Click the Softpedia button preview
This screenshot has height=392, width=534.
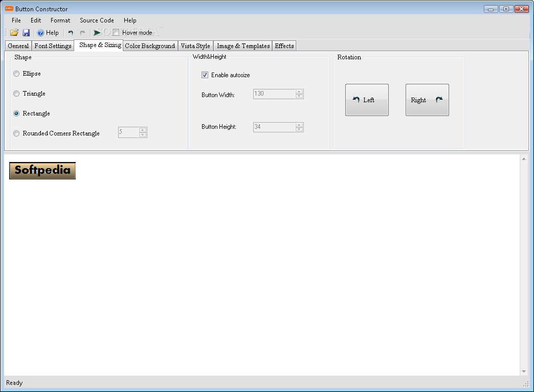pyautogui.click(x=42, y=171)
